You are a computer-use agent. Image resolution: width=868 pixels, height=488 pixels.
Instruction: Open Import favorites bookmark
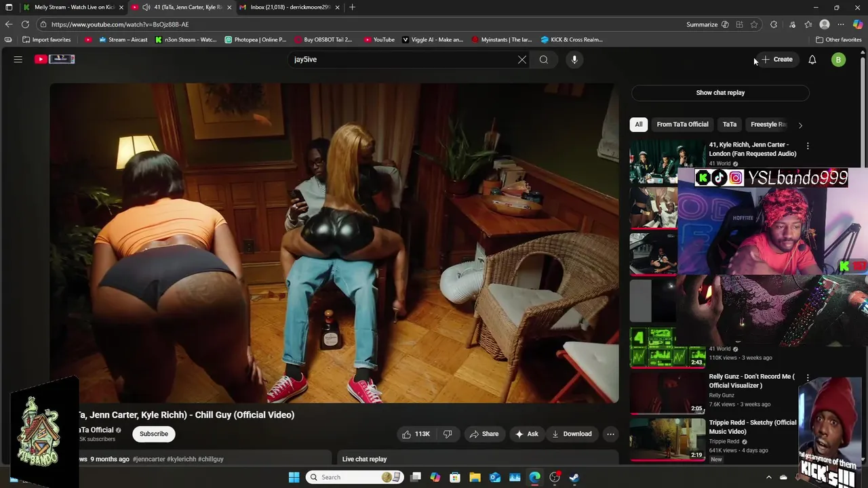pyautogui.click(x=46, y=39)
